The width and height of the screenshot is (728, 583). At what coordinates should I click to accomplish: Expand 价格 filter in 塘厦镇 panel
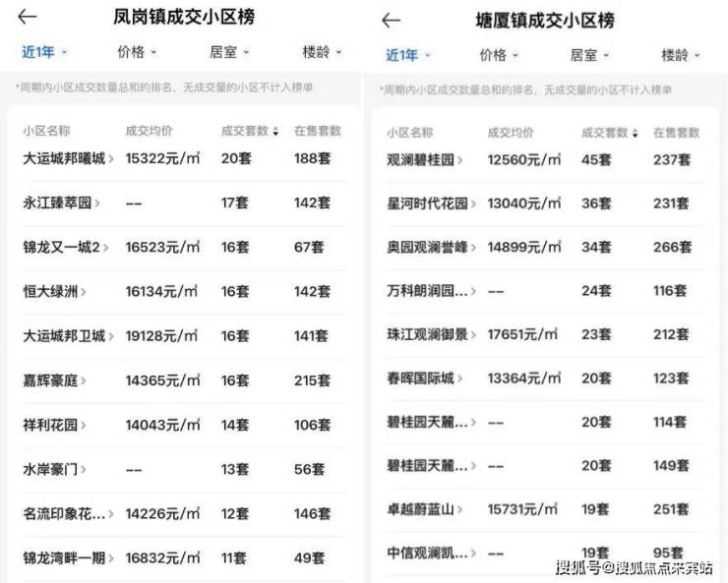coord(499,55)
